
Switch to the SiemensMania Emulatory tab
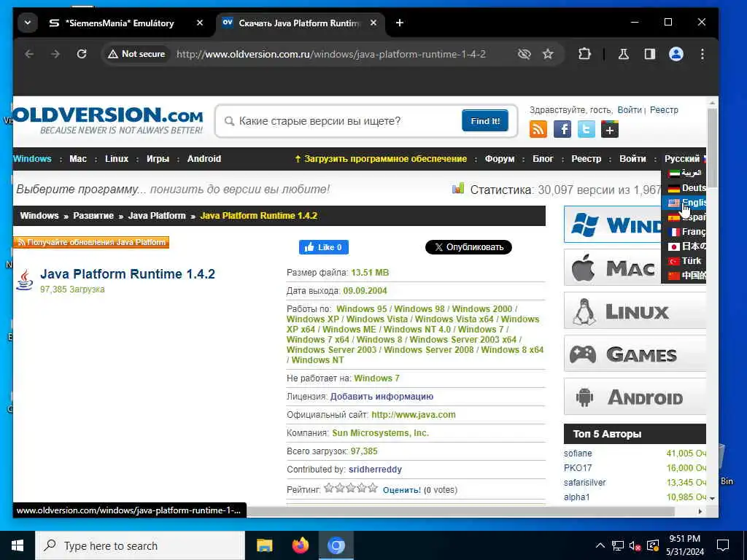119,23
